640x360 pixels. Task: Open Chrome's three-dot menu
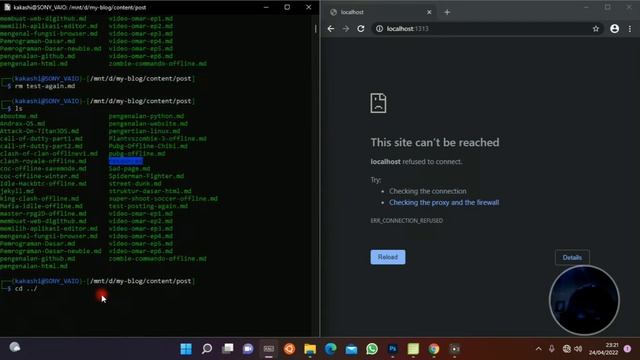(630, 29)
